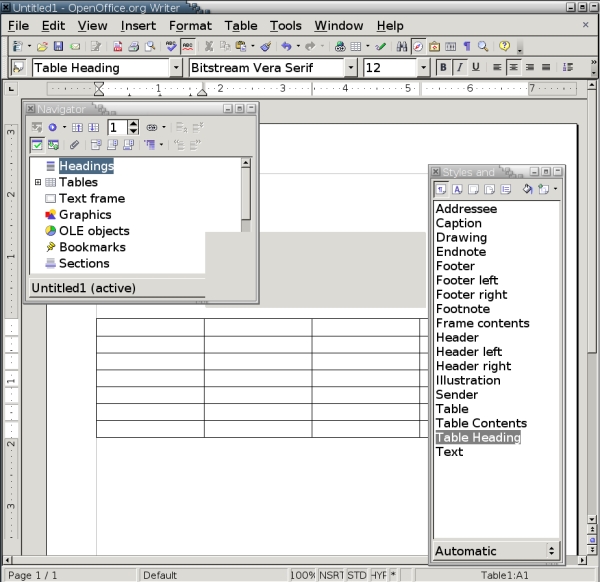Open List Styles in Styles window
The image size is (600, 582).
tap(506, 189)
